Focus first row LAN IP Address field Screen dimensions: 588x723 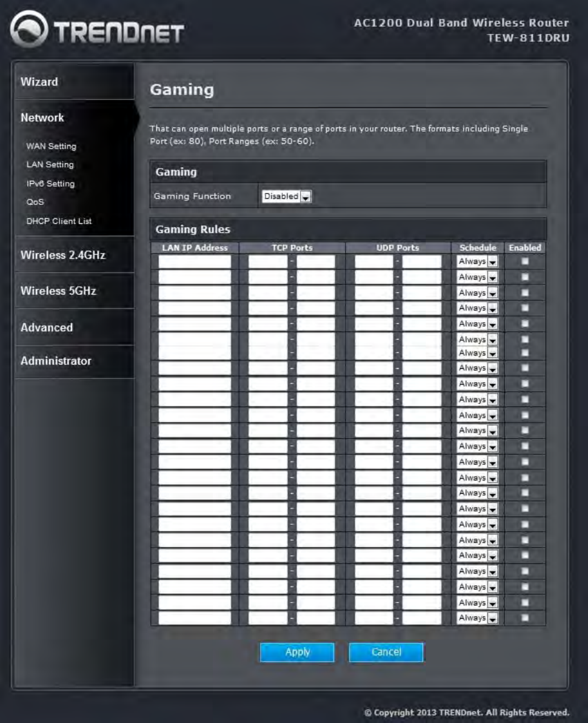[195, 261]
